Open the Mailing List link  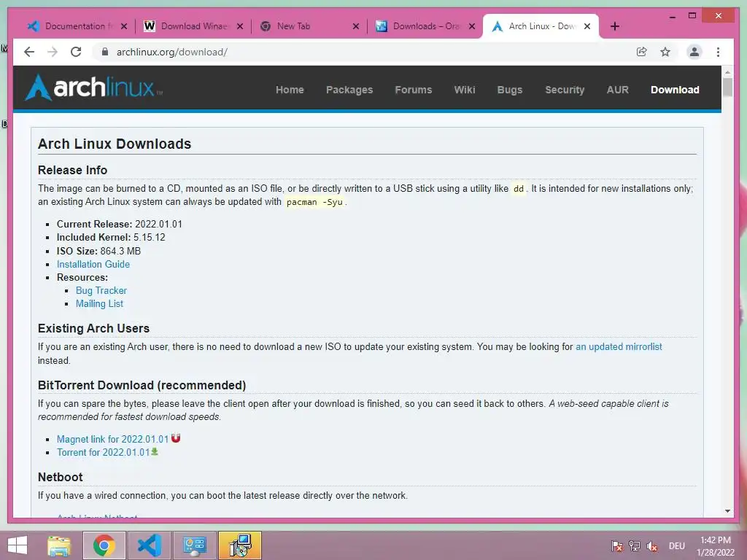coord(99,303)
